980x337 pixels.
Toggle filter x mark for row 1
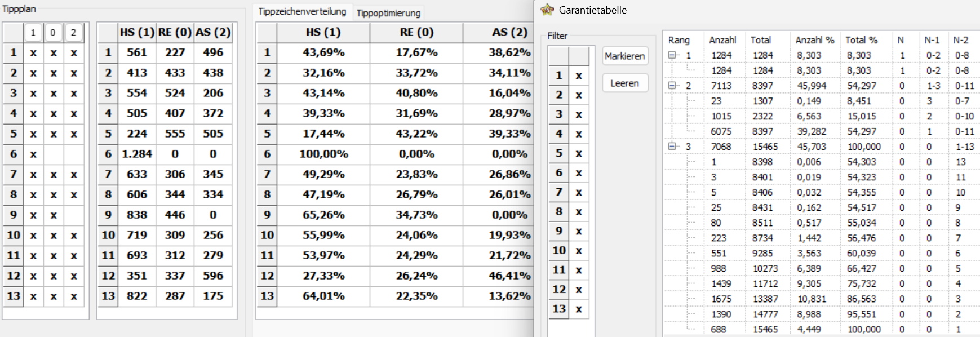(x=579, y=76)
